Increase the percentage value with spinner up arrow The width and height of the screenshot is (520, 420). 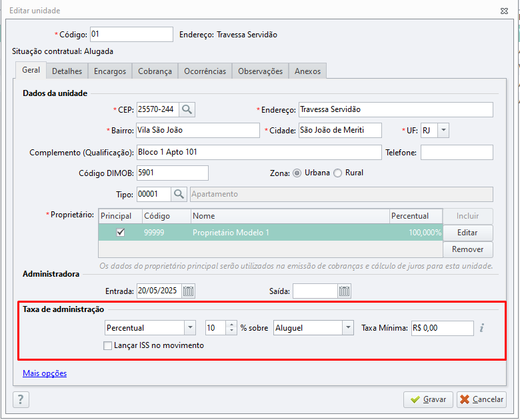[x=231, y=325]
